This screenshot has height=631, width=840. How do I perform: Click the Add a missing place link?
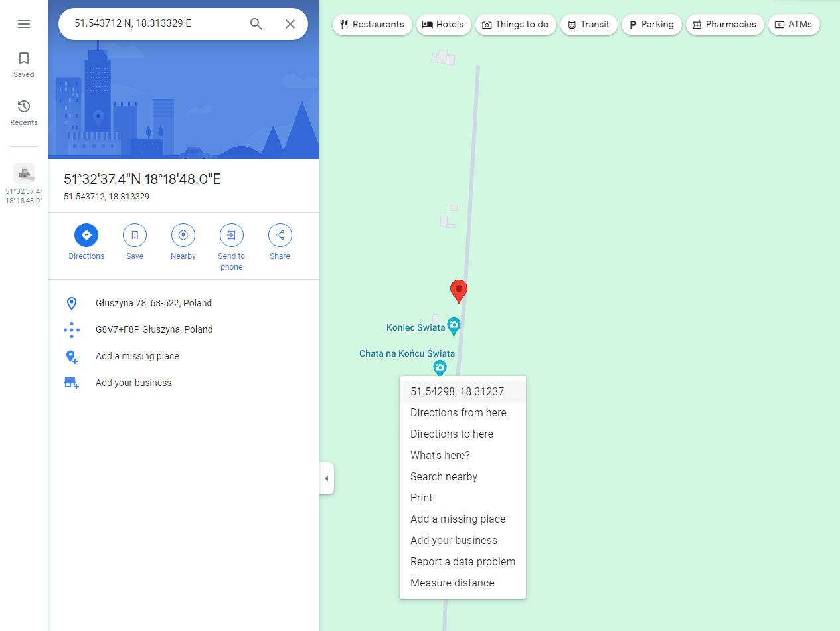click(137, 356)
